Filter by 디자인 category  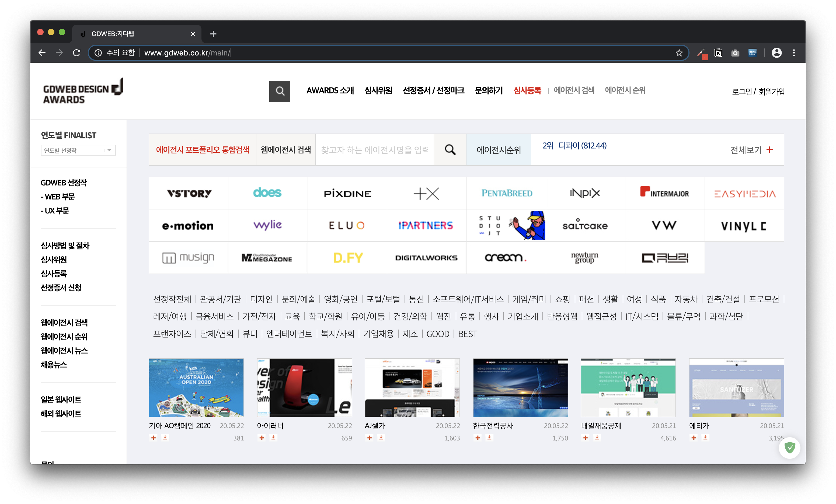click(261, 299)
